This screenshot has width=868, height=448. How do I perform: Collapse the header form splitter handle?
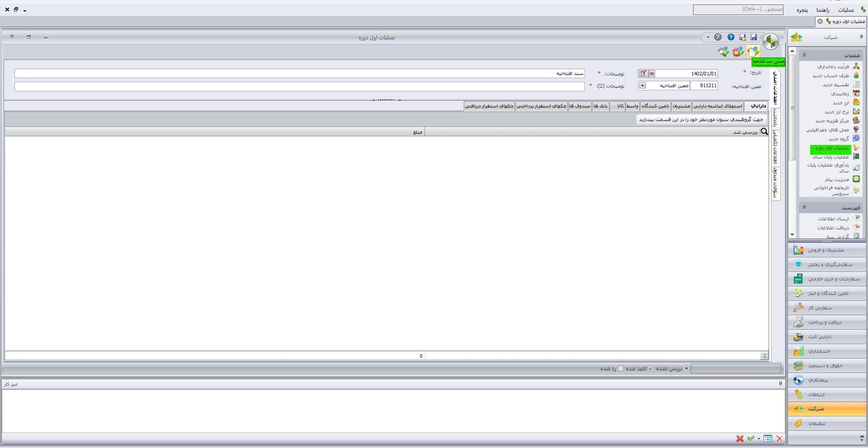pyautogui.click(x=387, y=100)
